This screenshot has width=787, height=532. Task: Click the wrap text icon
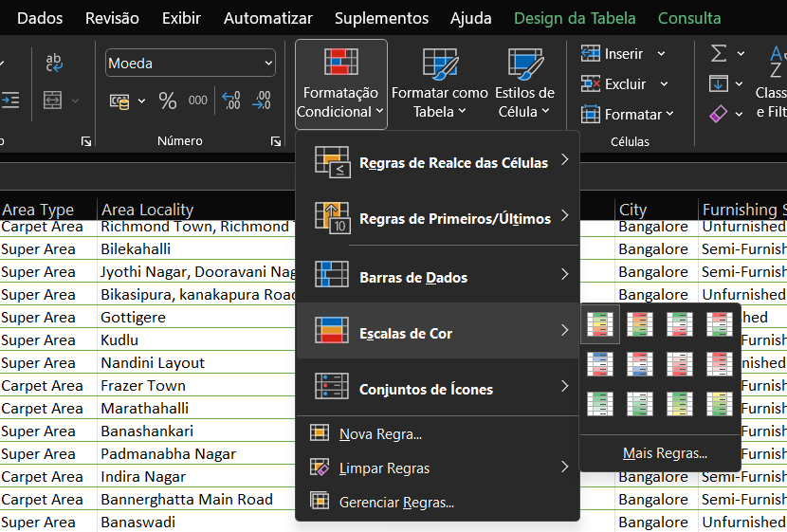tap(54, 63)
